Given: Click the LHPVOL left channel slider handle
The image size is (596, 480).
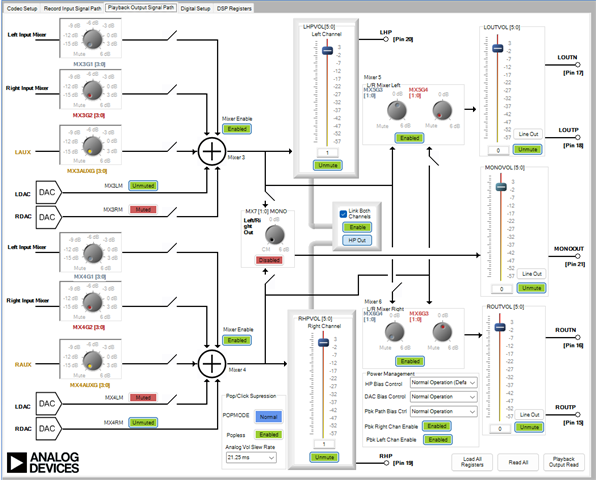Looking at the screenshot, I should [x=327, y=50].
